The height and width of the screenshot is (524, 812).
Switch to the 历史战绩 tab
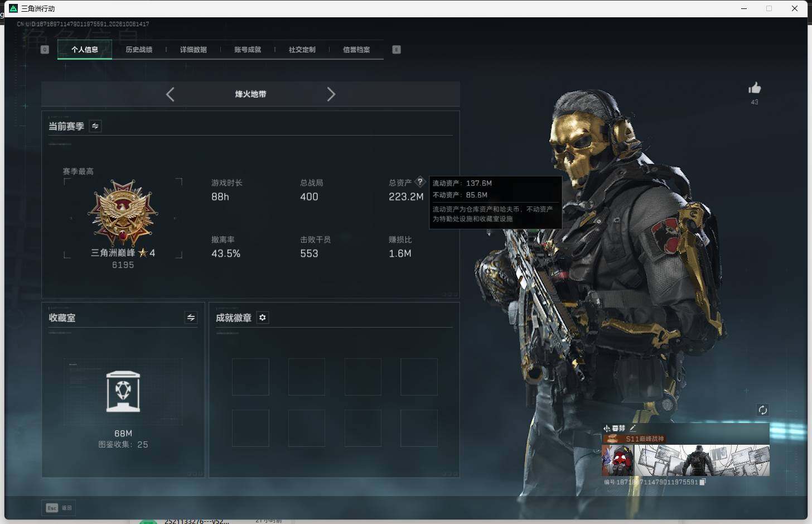(139, 50)
